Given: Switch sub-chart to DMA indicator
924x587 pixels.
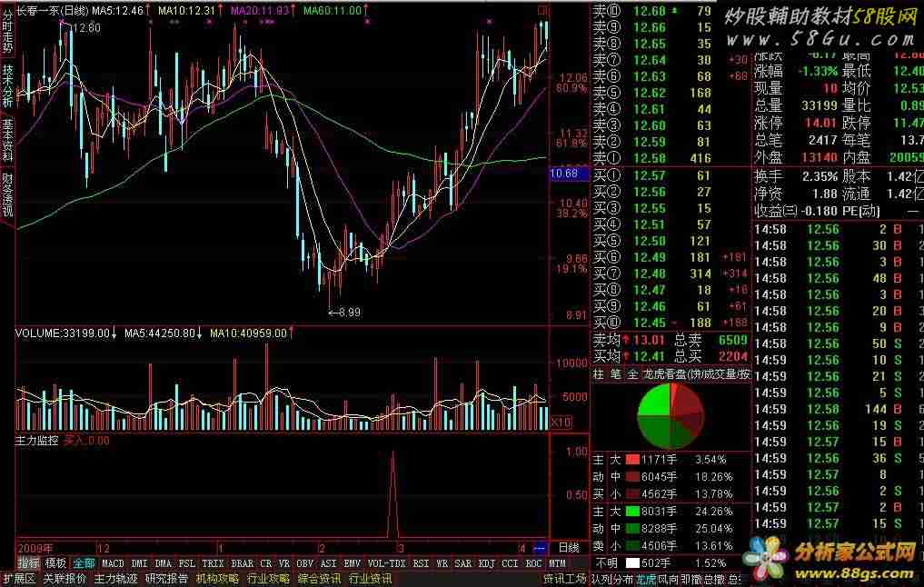Looking at the screenshot, I should 164,563.
